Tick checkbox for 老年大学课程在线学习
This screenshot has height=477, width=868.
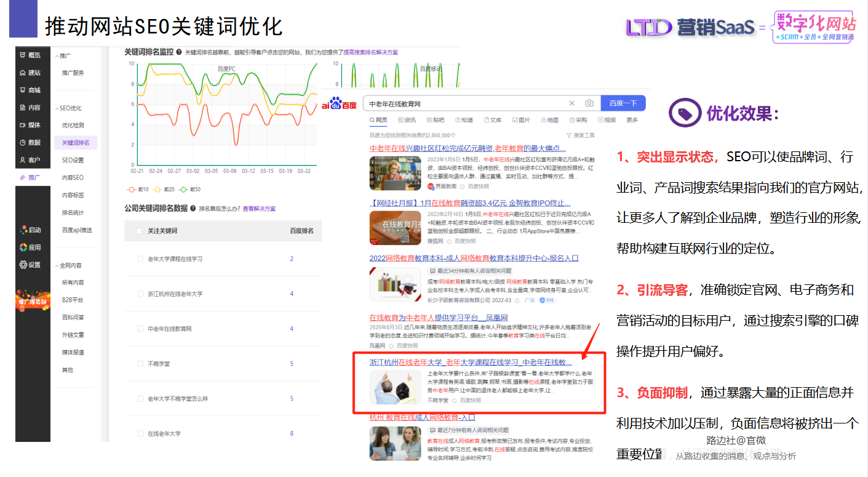140,259
